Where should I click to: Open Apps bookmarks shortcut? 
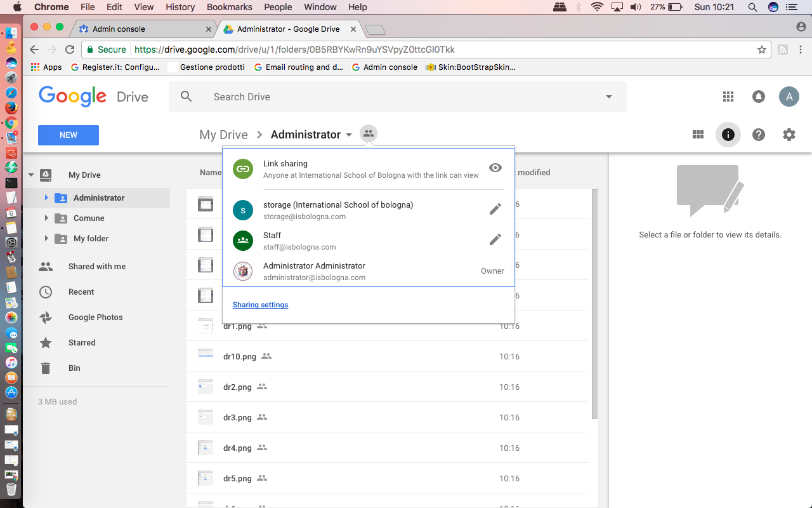click(x=46, y=67)
